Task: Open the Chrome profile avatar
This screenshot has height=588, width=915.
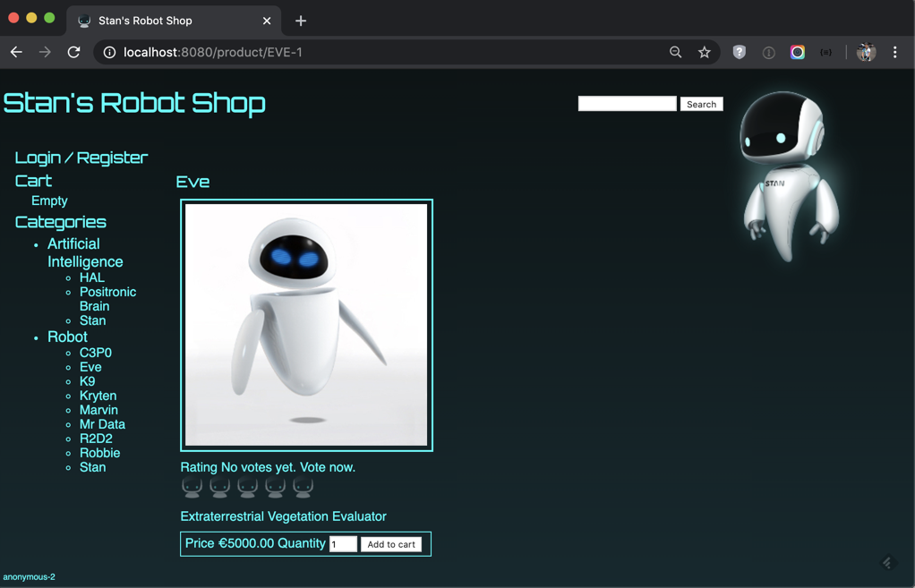Action: 866,53
